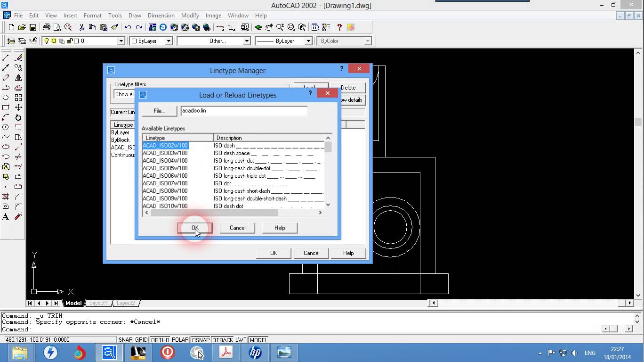Open Firefox from the taskbar
The image size is (644, 362).
coord(80,353)
